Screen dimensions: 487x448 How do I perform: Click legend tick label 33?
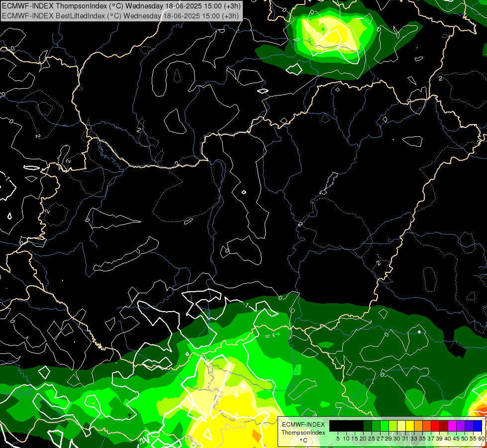point(414,439)
